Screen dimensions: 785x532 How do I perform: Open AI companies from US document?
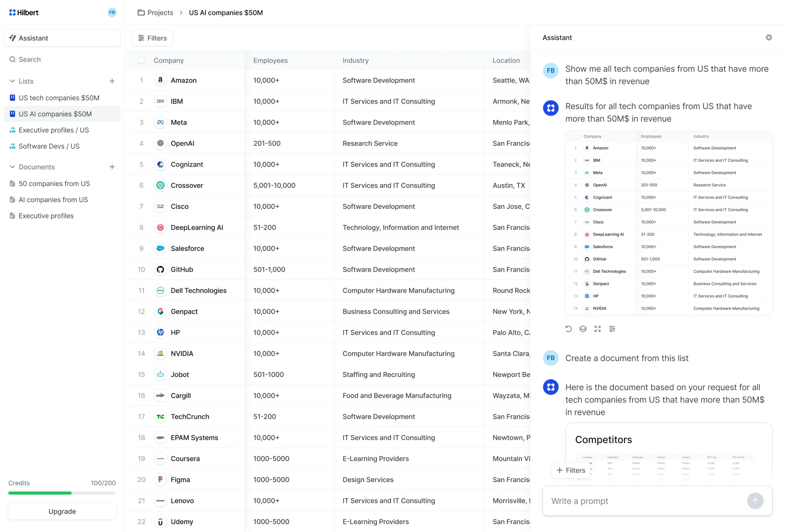click(62, 199)
